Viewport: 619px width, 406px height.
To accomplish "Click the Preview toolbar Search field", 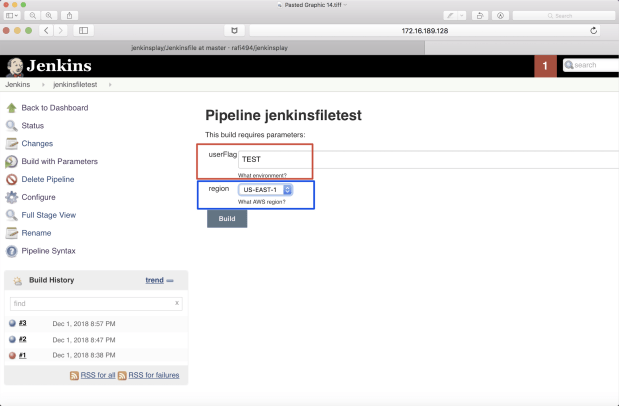I will (564, 16).
